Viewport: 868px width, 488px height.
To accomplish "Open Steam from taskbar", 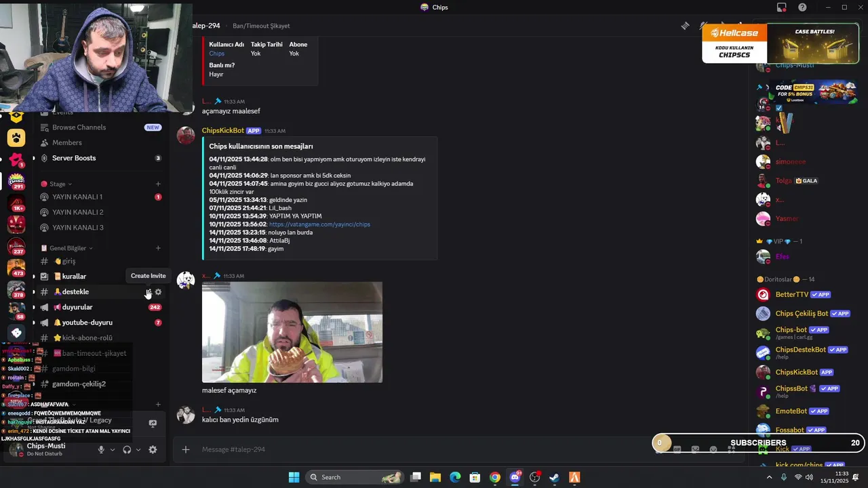I will tap(554, 477).
